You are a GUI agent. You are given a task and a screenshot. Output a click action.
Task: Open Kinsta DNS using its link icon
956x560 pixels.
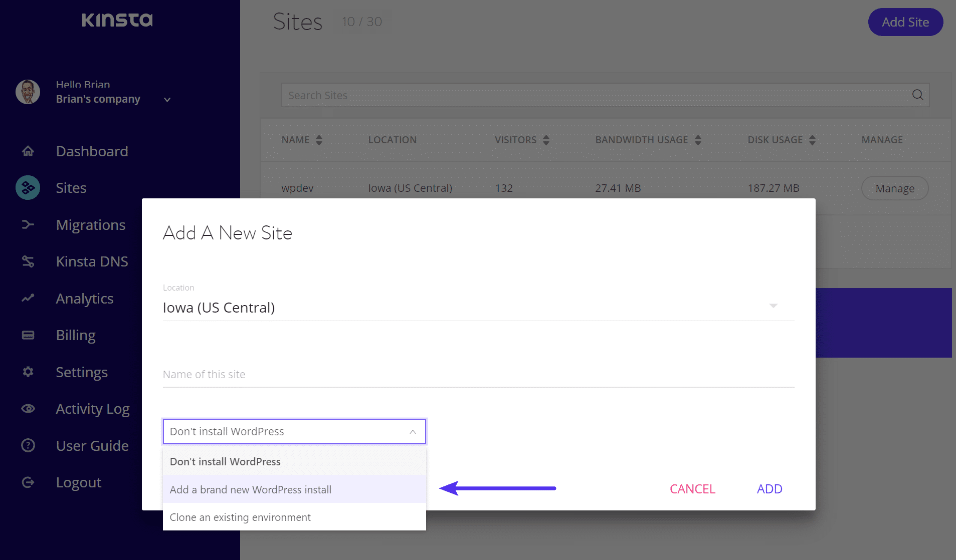click(x=28, y=261)
